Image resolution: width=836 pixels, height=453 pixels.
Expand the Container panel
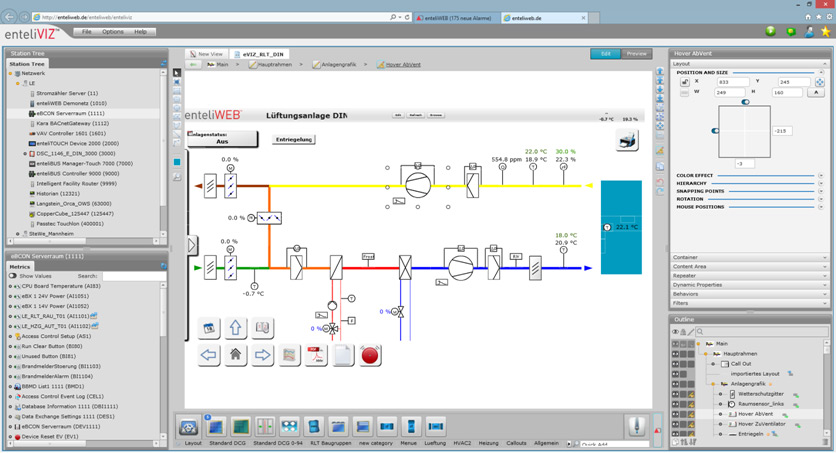[749, 257]
